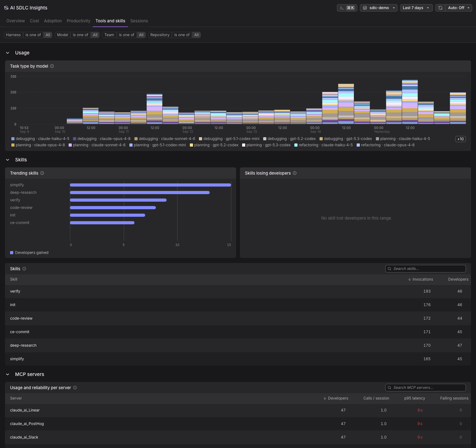Click the Repository filter label
Screen dimensions: 476x448
[160, 35]
